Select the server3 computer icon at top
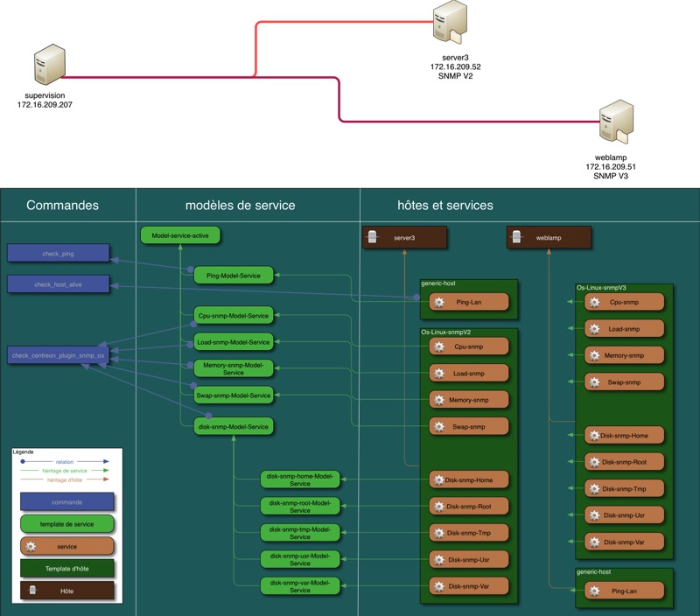700x616 pixels. pos(448,23)
